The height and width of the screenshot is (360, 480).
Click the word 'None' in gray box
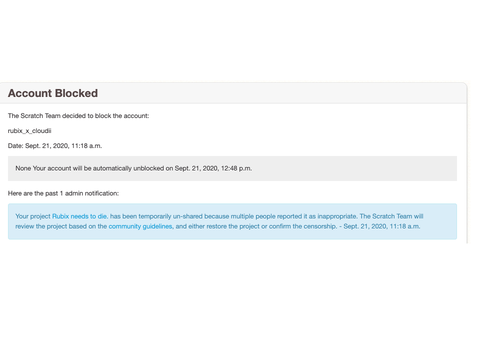[23, 168]
